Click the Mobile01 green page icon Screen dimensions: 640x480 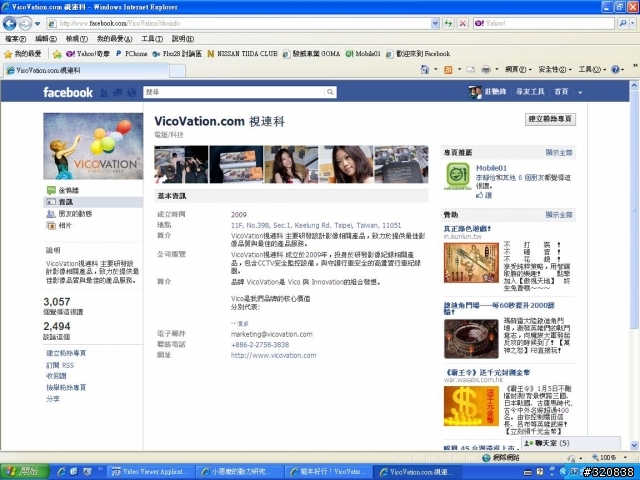pyautogui.click(x=458, y=176)
